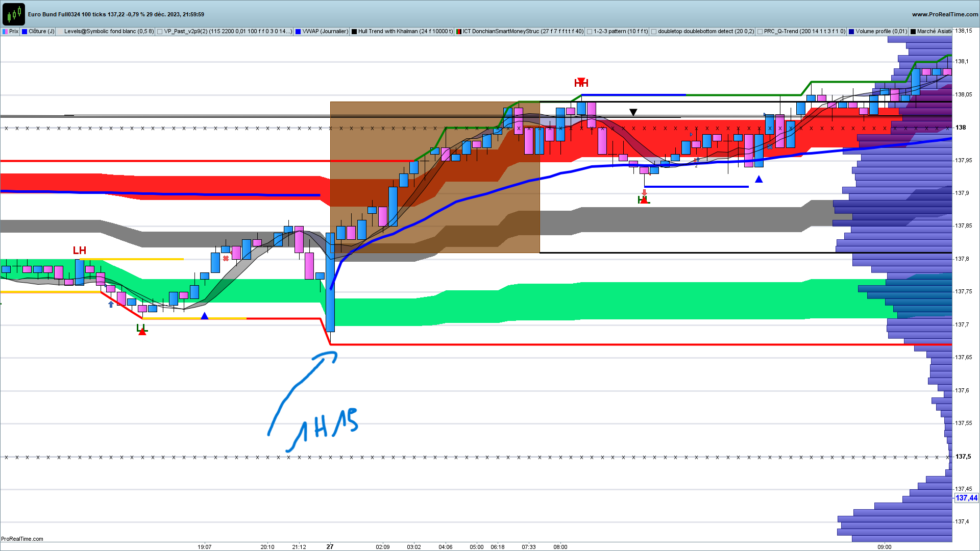Click the Hull Trend black square icon
The height and width of the screenshot is (551, 980).
[x=354, y=32]
